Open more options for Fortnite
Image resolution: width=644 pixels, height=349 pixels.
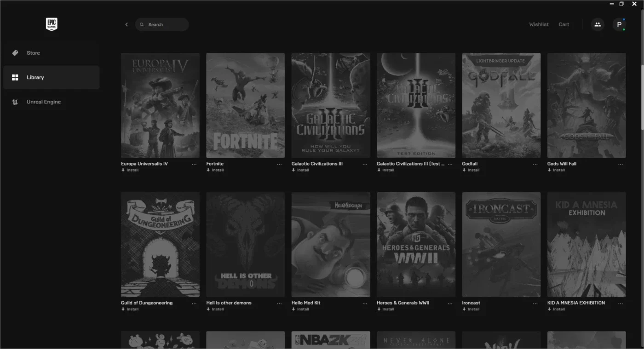(x=279, y=164)
